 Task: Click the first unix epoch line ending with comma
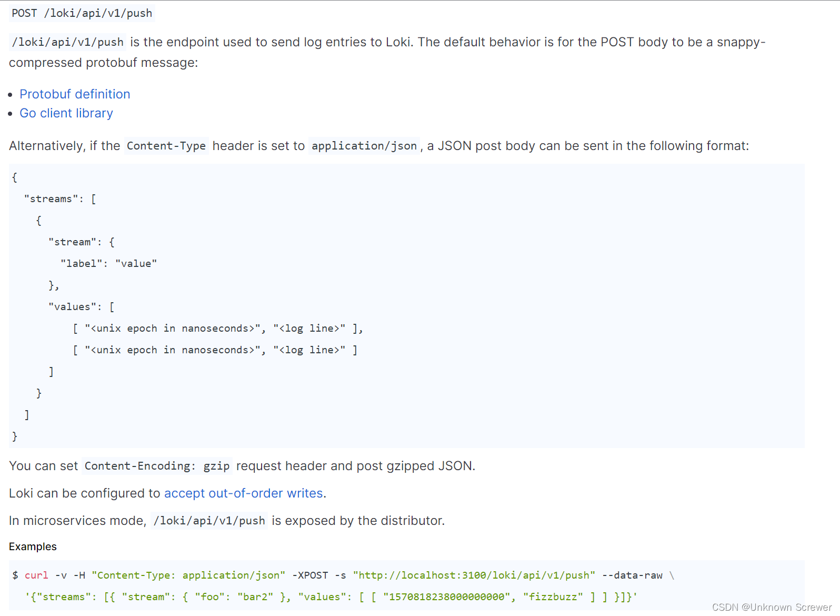click(x=218, y=329)
